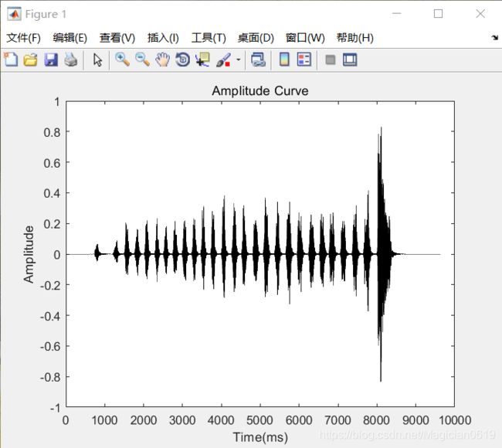The width and height of the screenshot is (502, 448).
Task: Close the Figure 1 window
Action: pyautogui.click(x=480, y=14)
